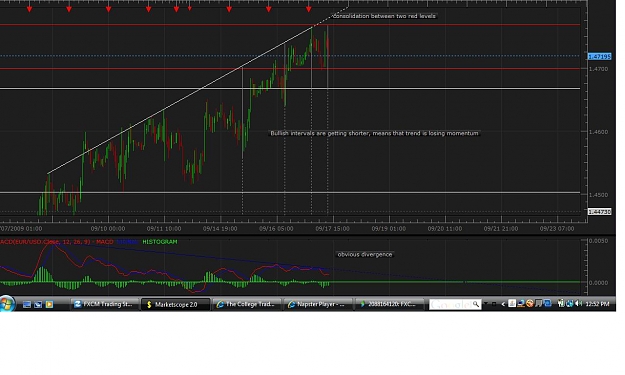Click the 12:52 PM taskbar clock
This screenshot has height=375, width=625.
597,304
